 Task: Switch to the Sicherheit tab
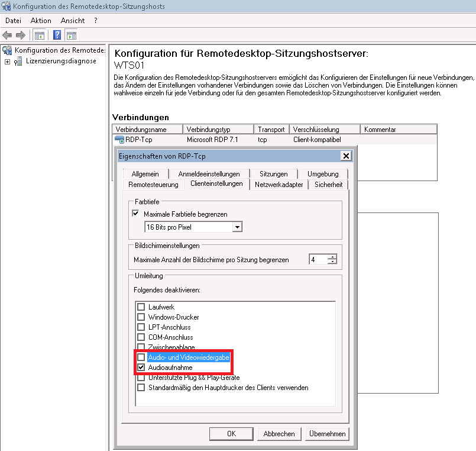coord(327,185)
